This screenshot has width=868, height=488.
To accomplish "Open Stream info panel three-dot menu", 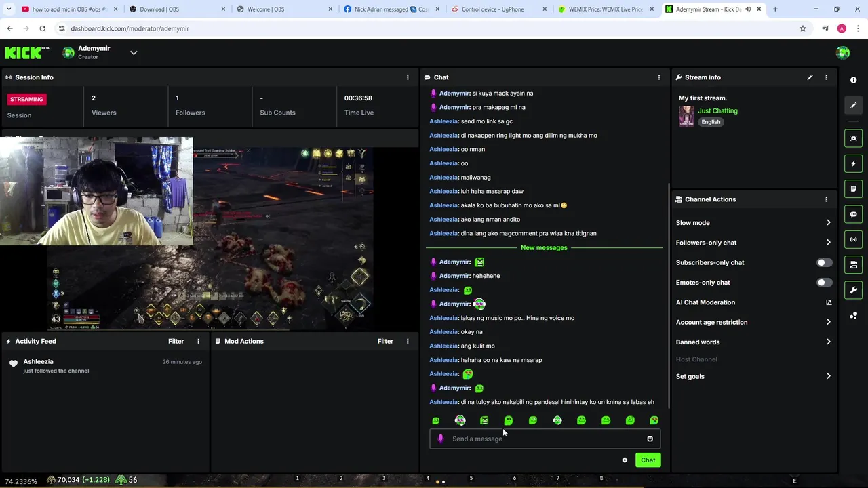I will tap(826, 77).
